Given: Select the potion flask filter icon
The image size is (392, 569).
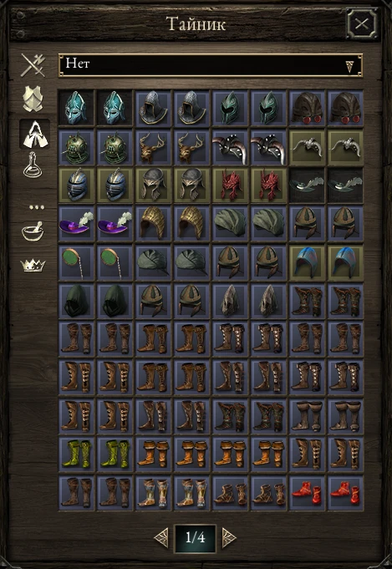Looking at the screenshot, I should point(33,165).
